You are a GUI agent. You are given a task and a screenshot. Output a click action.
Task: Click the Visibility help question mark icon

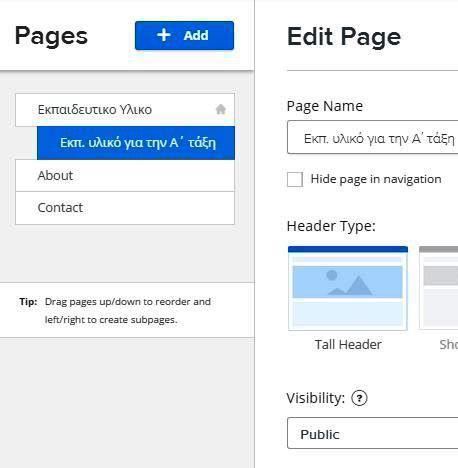(359, 398)
